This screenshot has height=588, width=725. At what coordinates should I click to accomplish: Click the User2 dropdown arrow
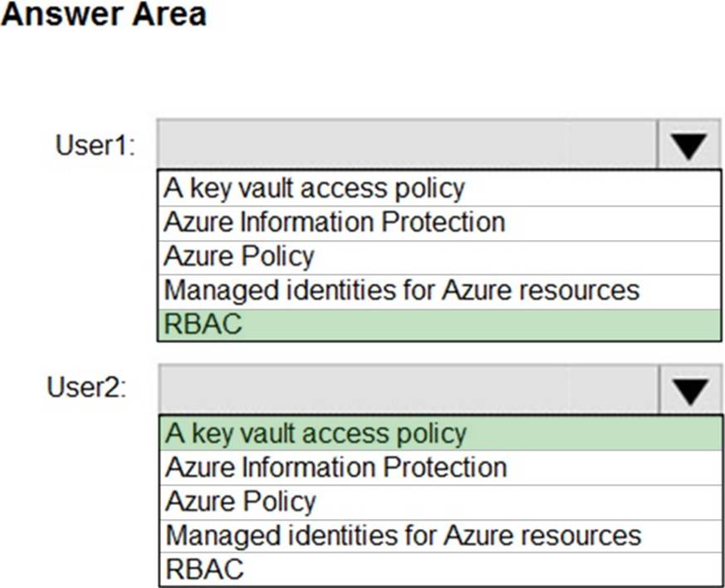click(688, 390)
